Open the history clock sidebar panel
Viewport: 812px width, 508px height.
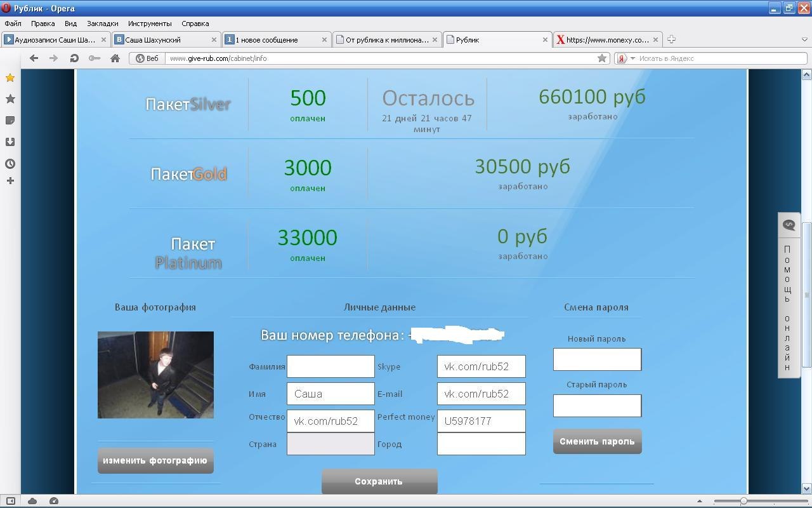10,164
